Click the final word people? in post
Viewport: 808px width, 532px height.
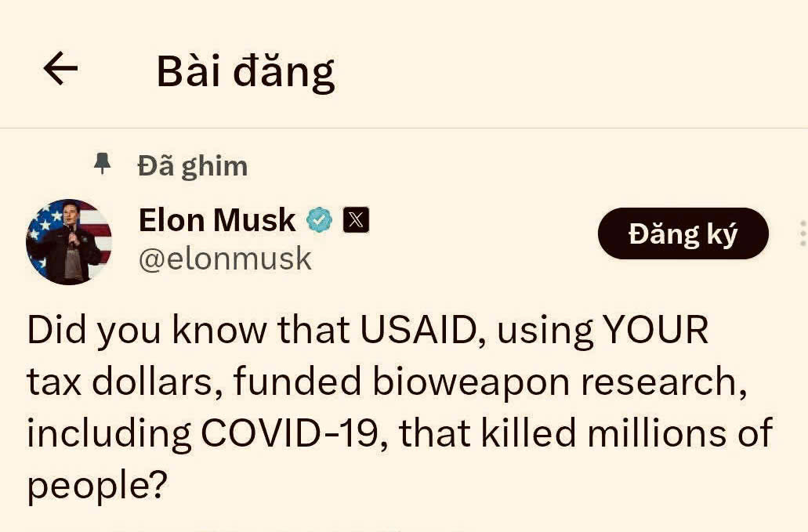click(x=97, y=485)
